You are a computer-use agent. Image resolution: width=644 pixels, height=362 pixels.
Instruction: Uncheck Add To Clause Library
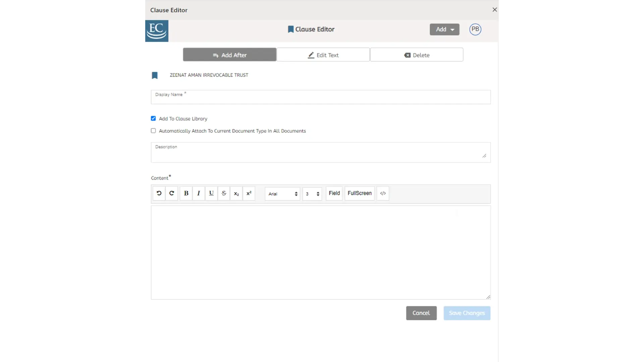point(153,118)
